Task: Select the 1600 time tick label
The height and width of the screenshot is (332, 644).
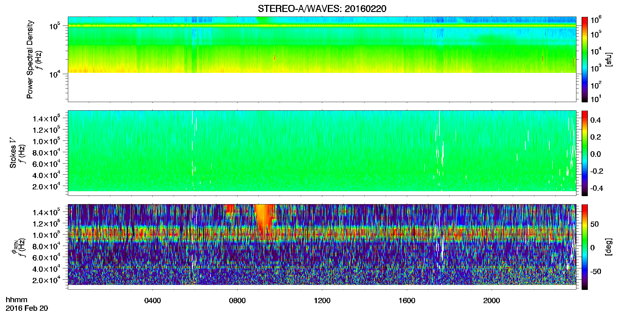Action: (407, 301)
